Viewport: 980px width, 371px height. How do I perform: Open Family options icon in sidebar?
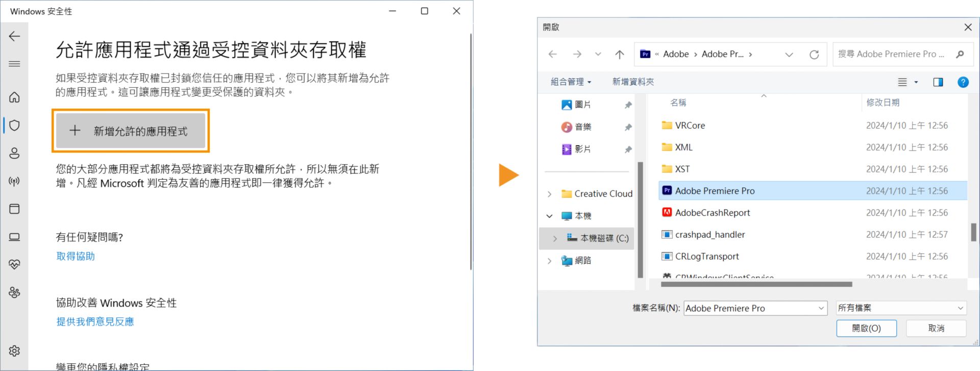click(14, 292)
